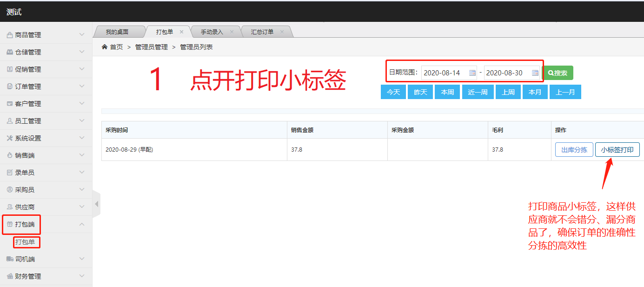
Task: Select the 本周 quick date filter
Action: tap(447, 92)
